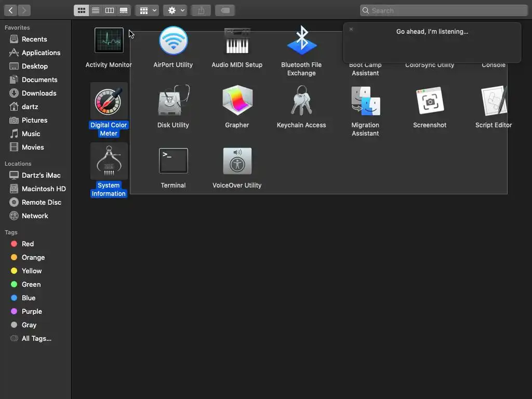Switch to list view

[x=96, y=10]
